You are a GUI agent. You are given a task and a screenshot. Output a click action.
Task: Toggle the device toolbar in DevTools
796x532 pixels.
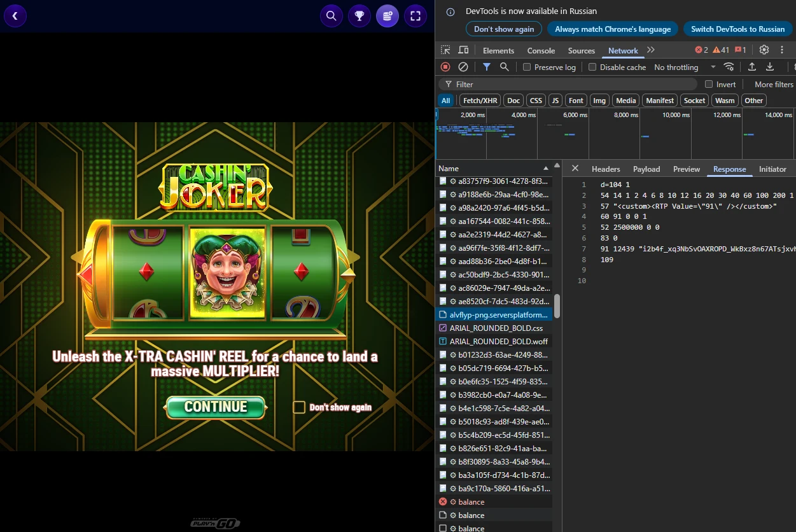coord(463,50)
